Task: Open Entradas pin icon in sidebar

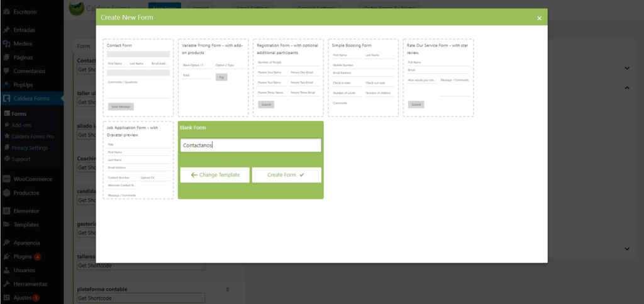Action: pos(6,30)
